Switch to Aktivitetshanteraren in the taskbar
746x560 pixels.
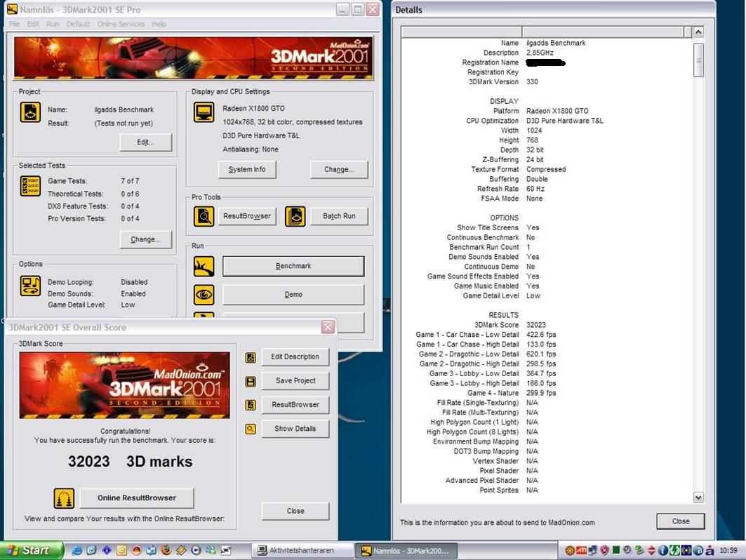(x=302, y=550)
